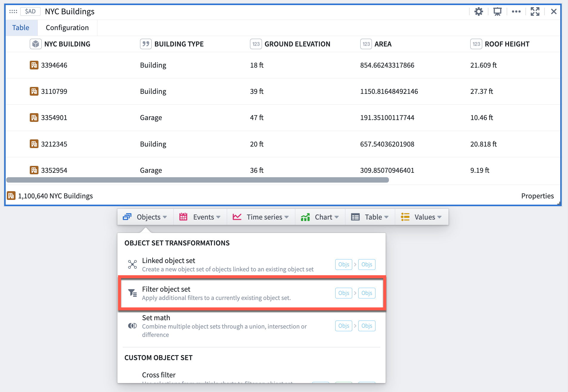Click the building icon for 3354901
The width and height of the screenshot is (568, 392).
[x=34, y=117]
